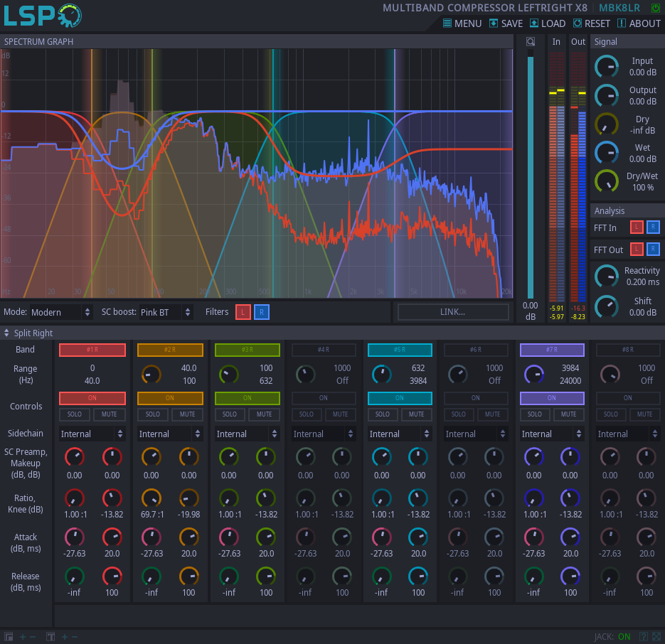The height and width of the screenshot is (644, 665).
Task: Click the #6 R band header button
Action: click(476, 350)
